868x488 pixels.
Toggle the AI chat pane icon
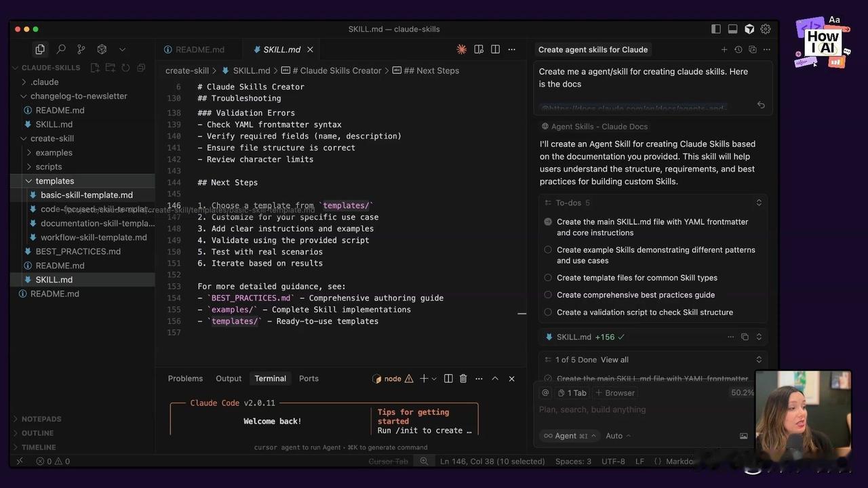[x=749, y=29]
